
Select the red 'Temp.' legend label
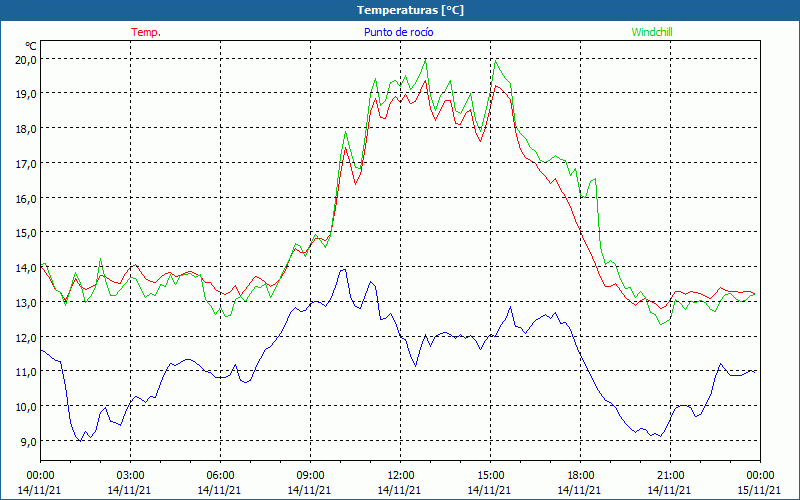point(146,32)
